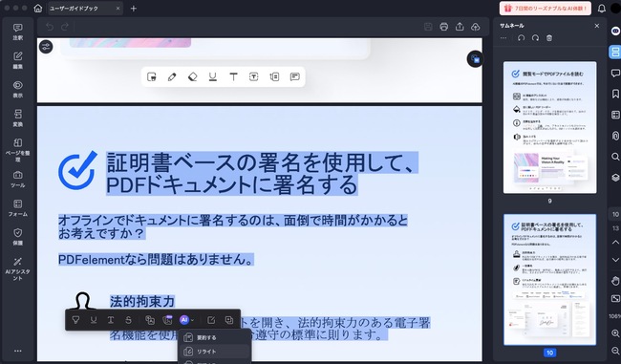Select the pencil icon in page illustration
This screenshot has width=621, height=364.
click(172, 76)
